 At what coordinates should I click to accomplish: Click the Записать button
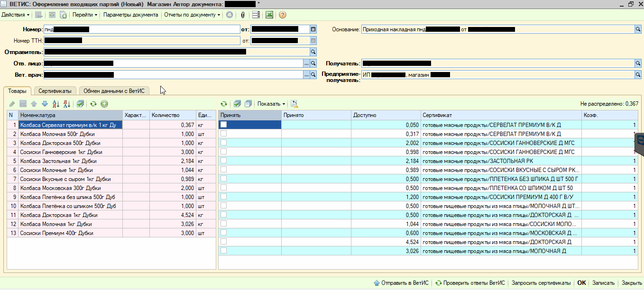click(x=604, y=283)
